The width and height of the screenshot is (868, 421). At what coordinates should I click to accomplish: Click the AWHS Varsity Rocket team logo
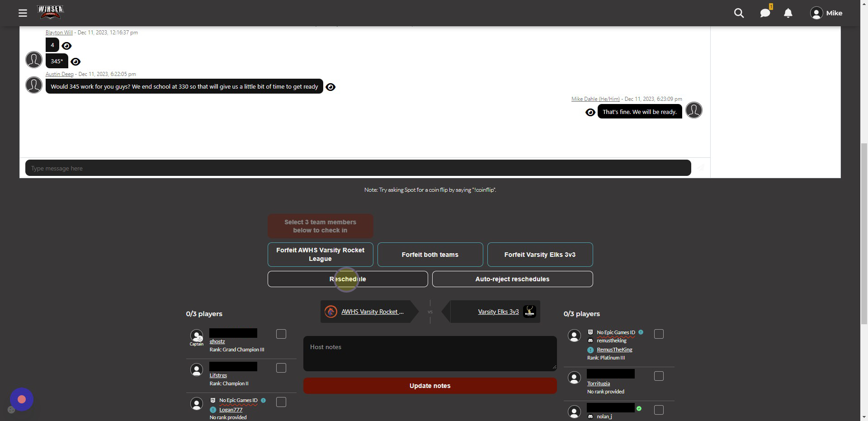point(331,312)
